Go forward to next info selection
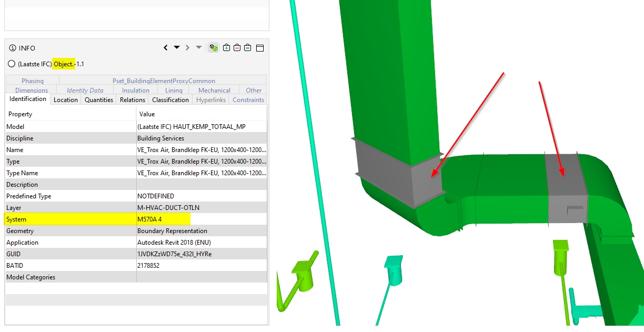Viewport: 644px width, 332px height. 187,48
